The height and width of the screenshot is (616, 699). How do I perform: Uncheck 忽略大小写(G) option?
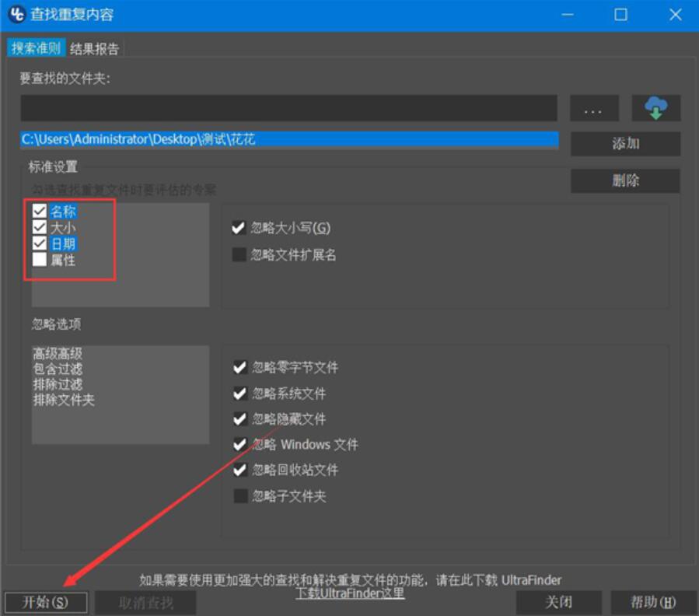click(x=239, y=228)
